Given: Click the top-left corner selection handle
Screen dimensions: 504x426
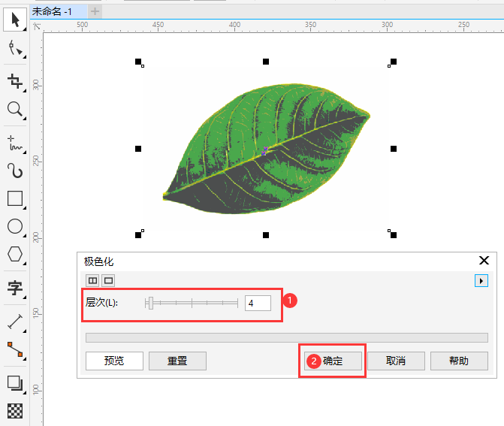Looking at the screenshot, I should [x=138, y=62].
